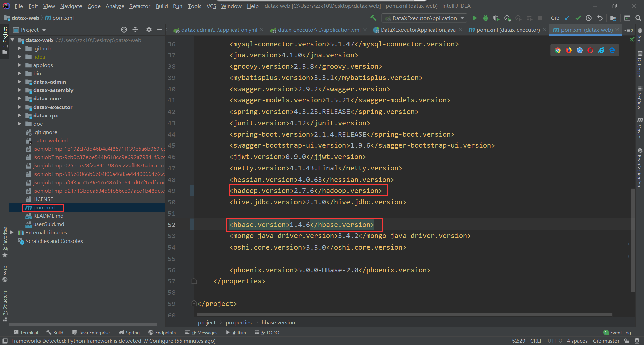Image resolution: width=644 pixels, height=345 pixels.
Task: Open the DataXExecutorApplication run configuration dropdown
Action: 424,18
